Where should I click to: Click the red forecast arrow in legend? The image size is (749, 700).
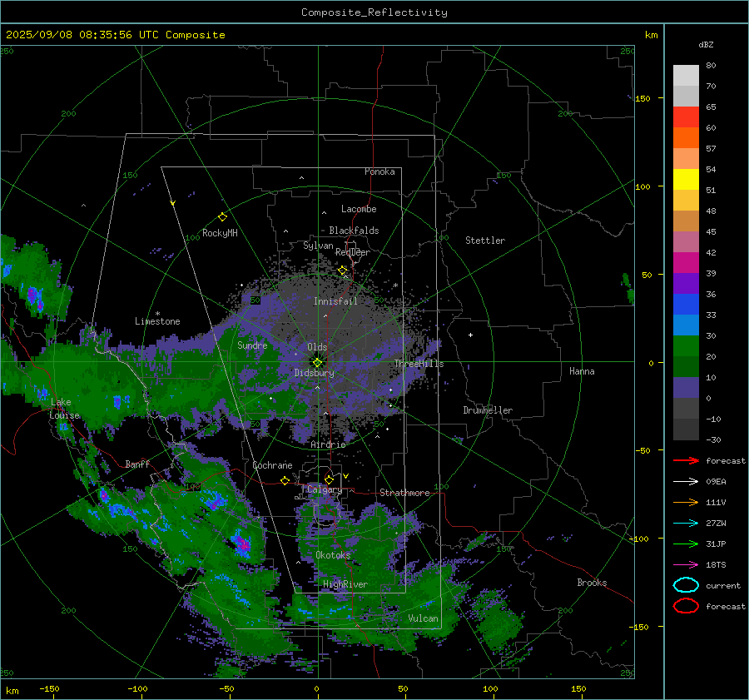pyautogui.click(x=686, y=460)
